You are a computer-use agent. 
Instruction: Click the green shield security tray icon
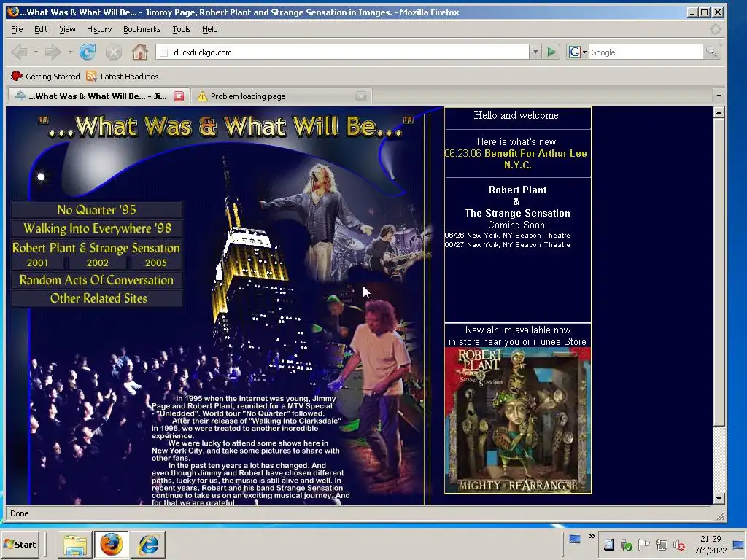coord(627,545)
